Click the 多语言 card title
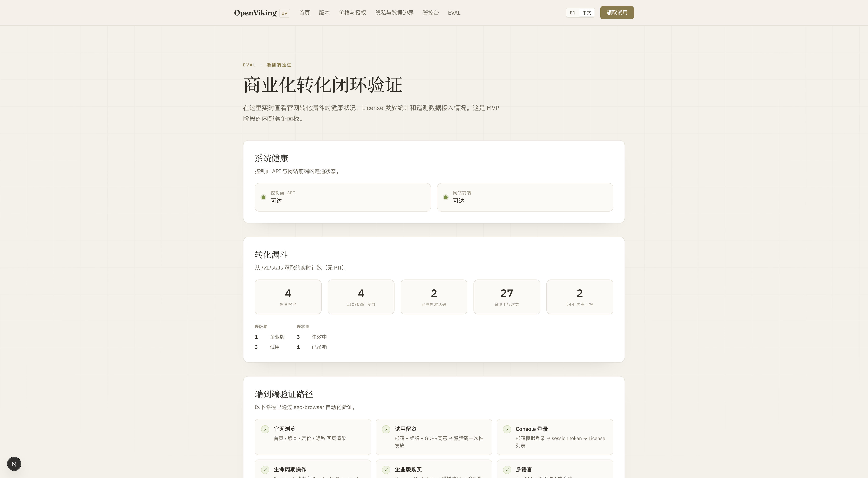The image size is (868, 478). pos(524,469)
